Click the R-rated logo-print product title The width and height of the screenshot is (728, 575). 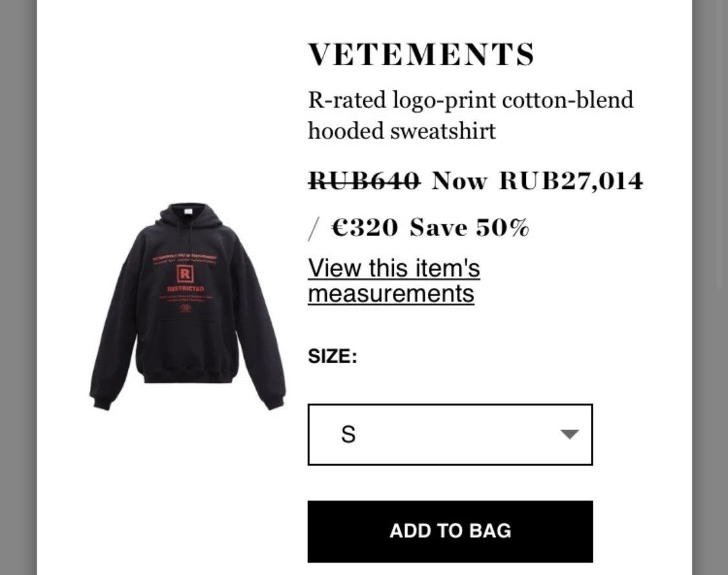[x=470, y=115]
